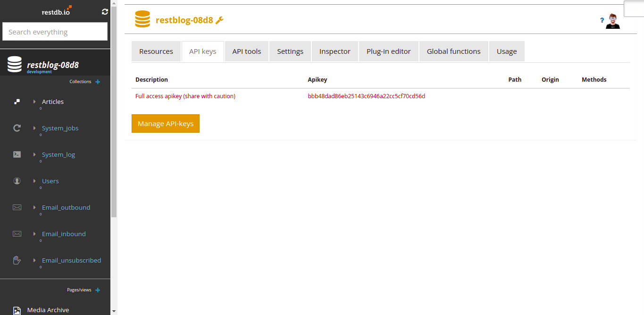The width and height of the screenshot is (644, 315).
Task: Open the Articles collection link
Action: [x=53, y=102]
